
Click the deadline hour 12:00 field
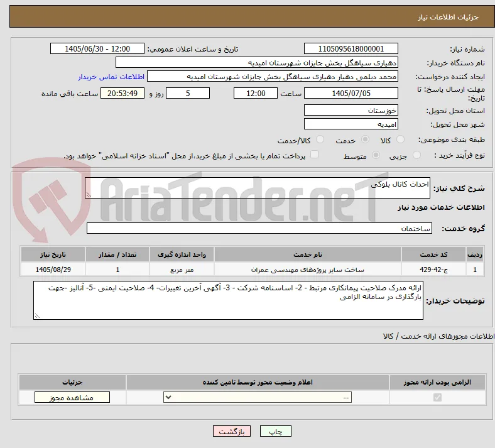pos(256,93)
